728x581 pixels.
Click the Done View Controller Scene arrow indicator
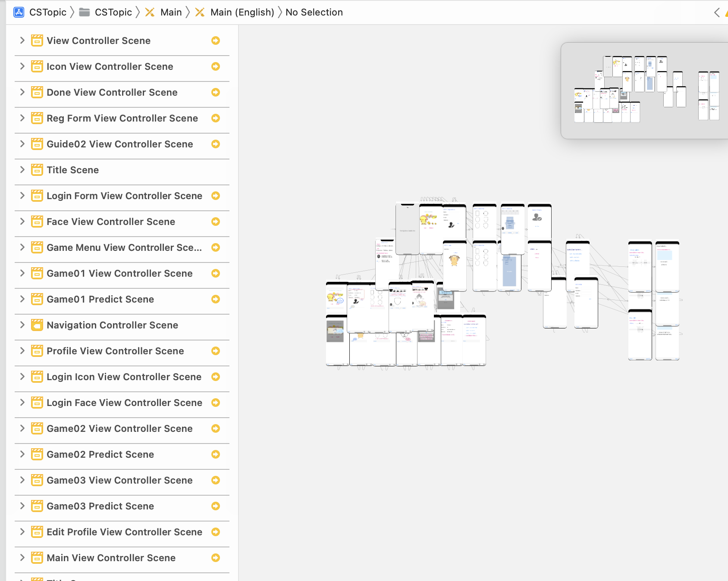coord(216,92)
